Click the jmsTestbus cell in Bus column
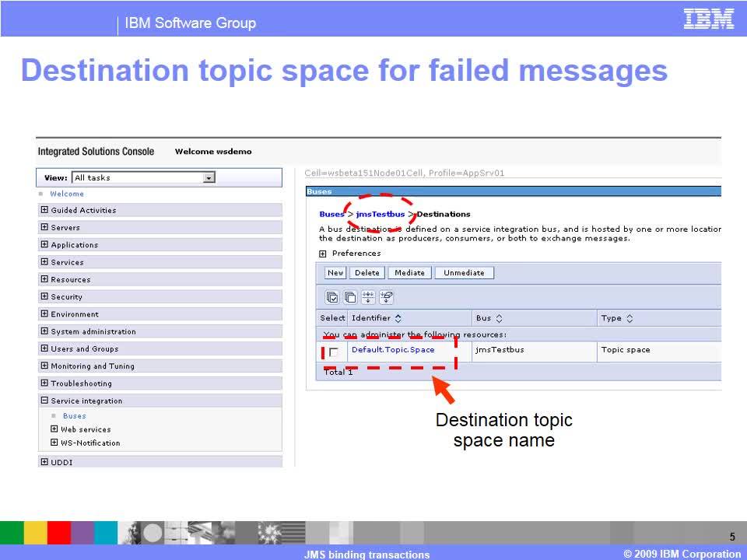 click(500, 349)
